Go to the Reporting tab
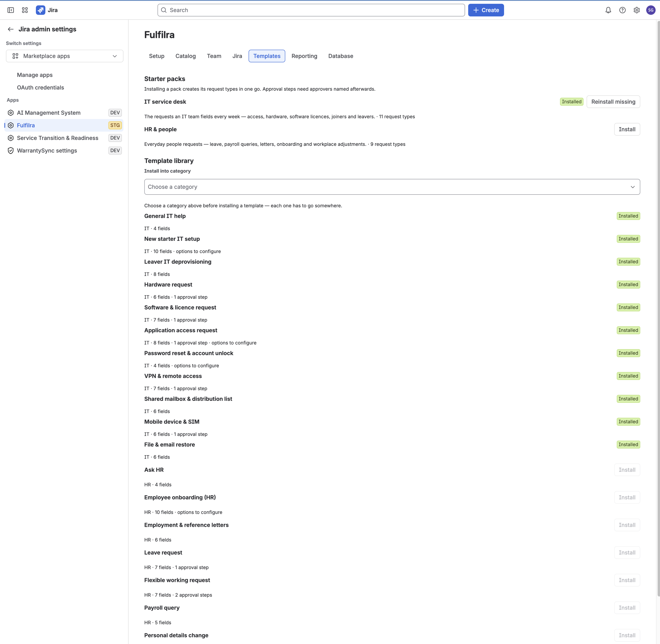This screenshot has width=660, height=644. [x=304, y=56]
